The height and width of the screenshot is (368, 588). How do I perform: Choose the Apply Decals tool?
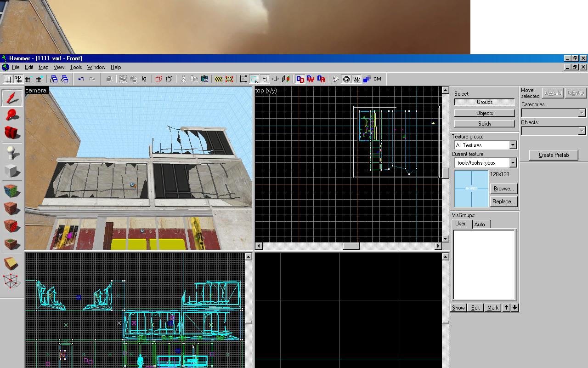point(12,226)
